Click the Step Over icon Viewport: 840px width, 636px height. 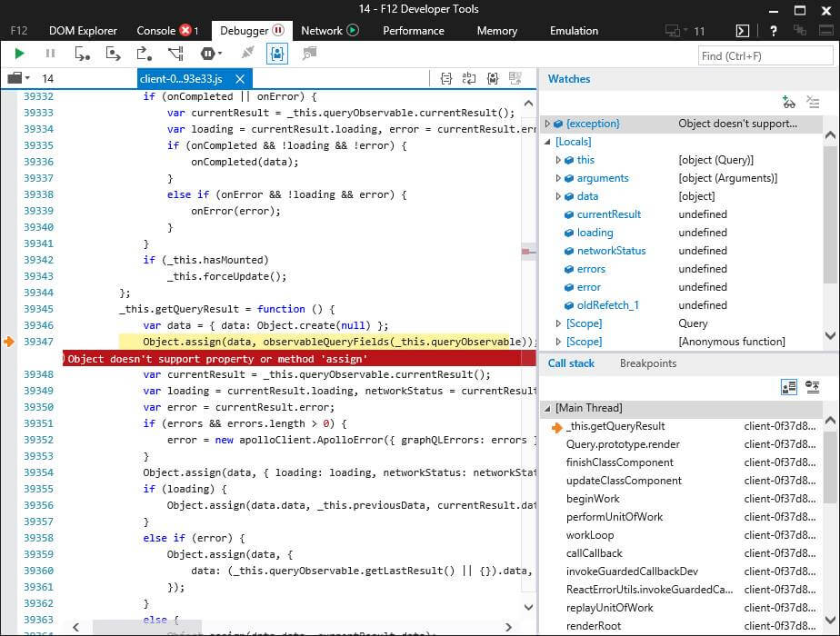pos(113,54)
